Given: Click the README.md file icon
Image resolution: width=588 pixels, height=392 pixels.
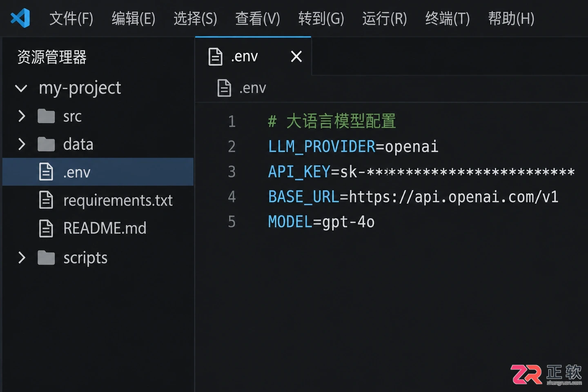Looking at the screenshot, I should click(46, 228).
